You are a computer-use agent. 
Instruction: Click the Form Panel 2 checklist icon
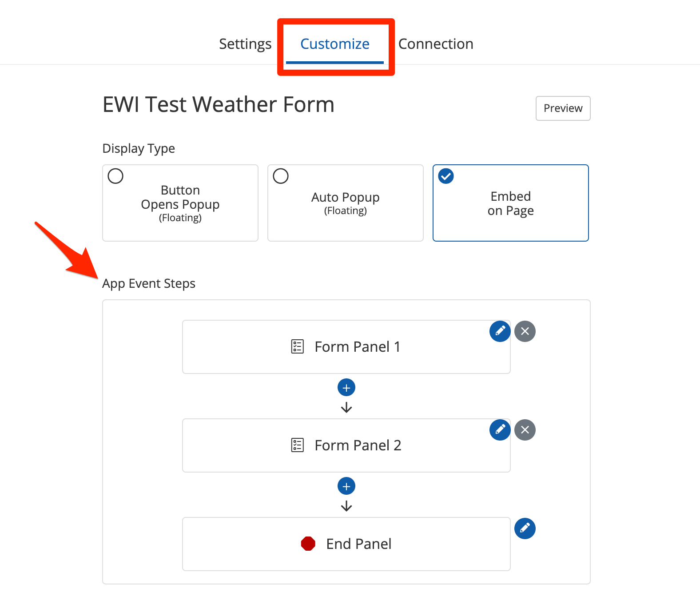click(297, 445)
